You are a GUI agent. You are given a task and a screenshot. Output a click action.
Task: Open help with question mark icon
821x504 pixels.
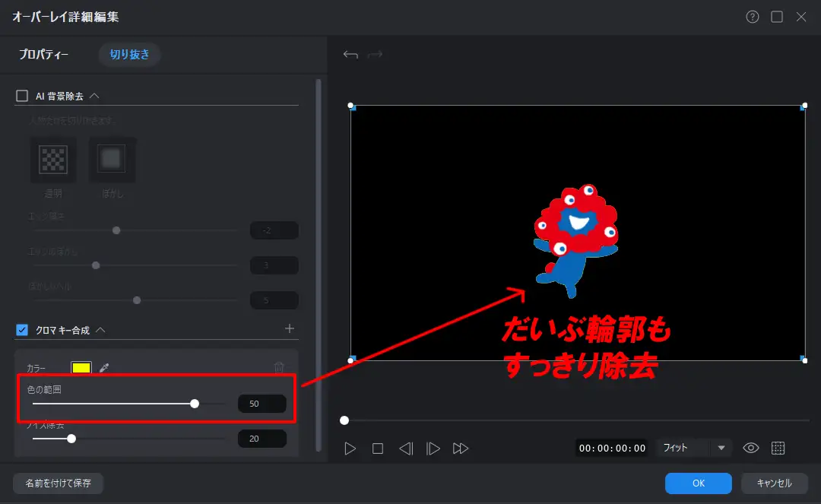pyautogui.click(x=753, y=17)
